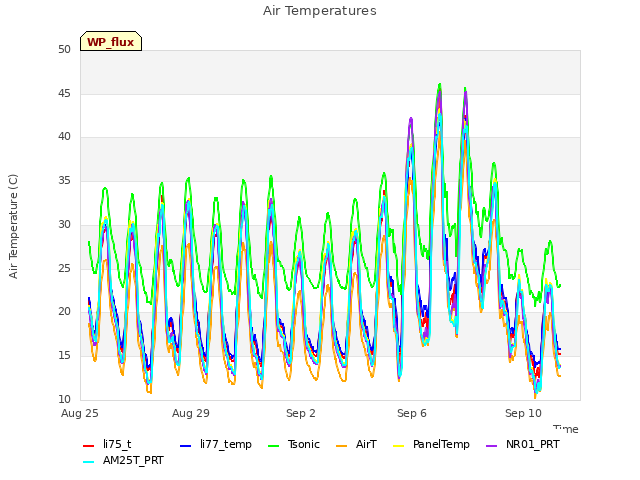
Task: Click the purple NR01_PRT legend swatch
Action: tap(491, 446)
